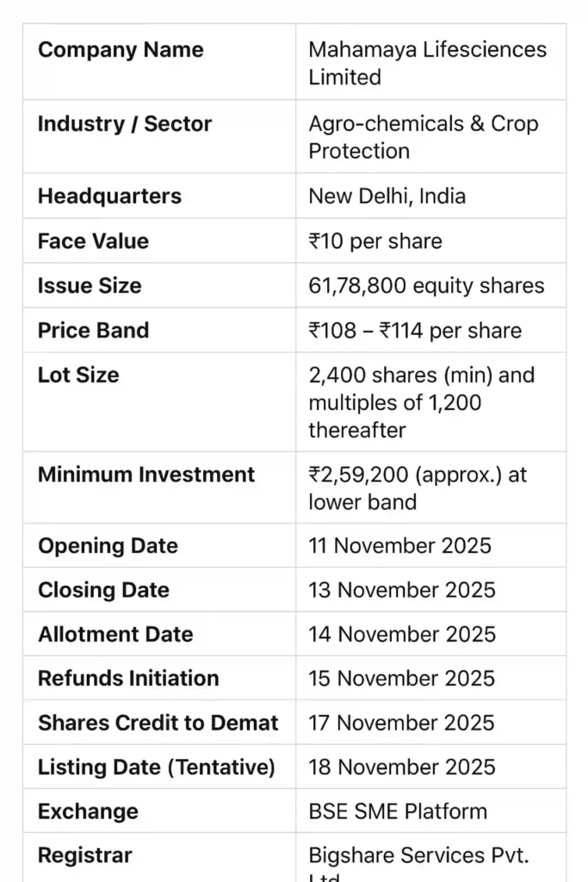Screen dimensions: 588x882
Task: Click the Company Name label cell
Action: pyautogui.click(x=121, y=50)
